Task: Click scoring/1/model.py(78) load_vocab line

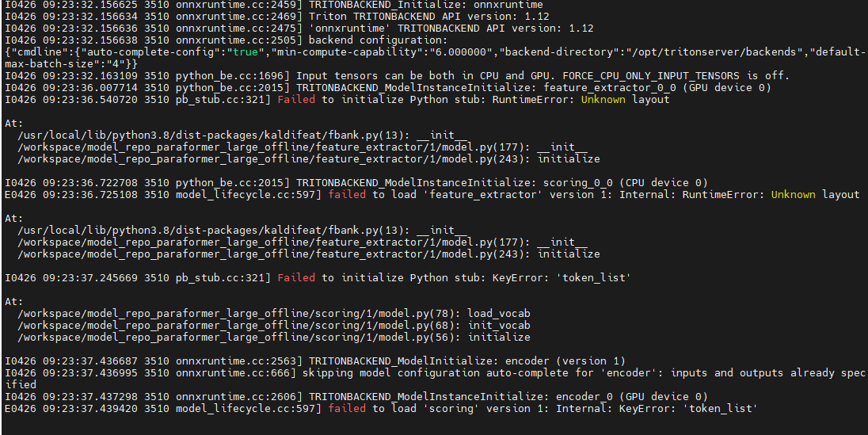Action: (x=274, y=314)
